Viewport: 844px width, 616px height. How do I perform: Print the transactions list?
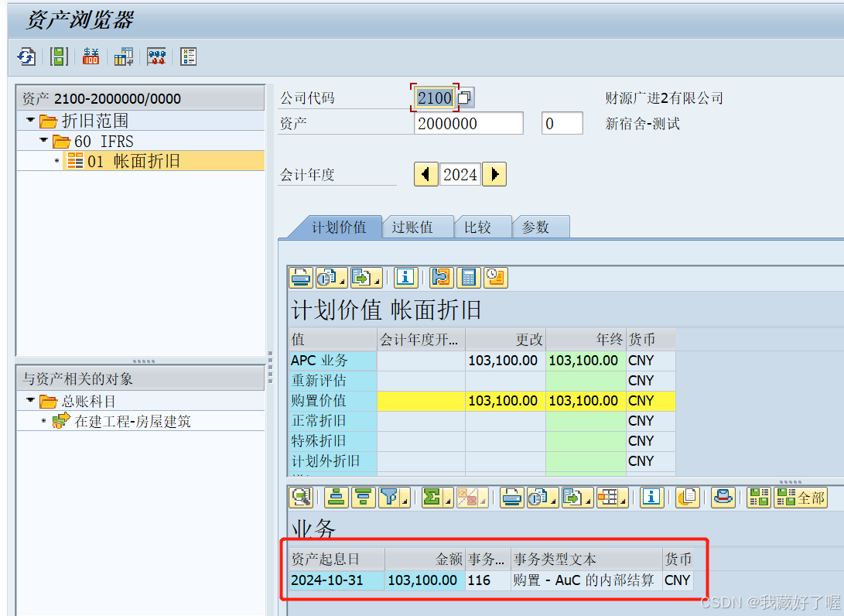pos(511,498)
